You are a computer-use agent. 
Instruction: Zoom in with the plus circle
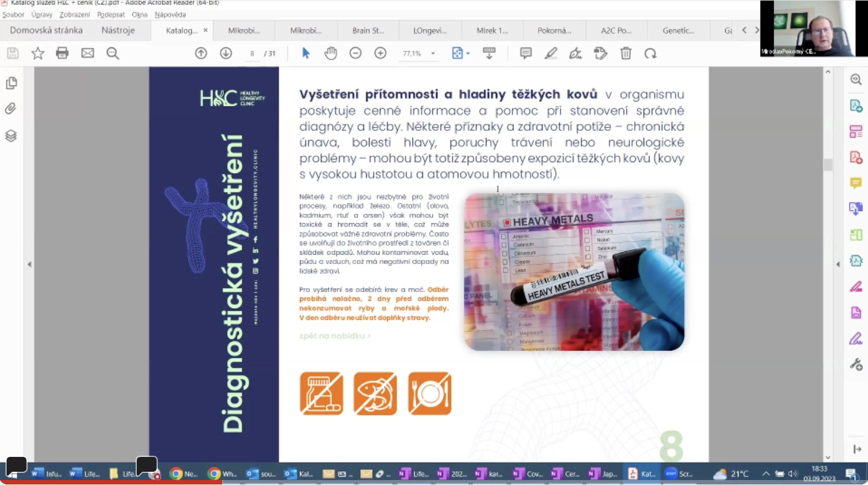click(381, 53)
